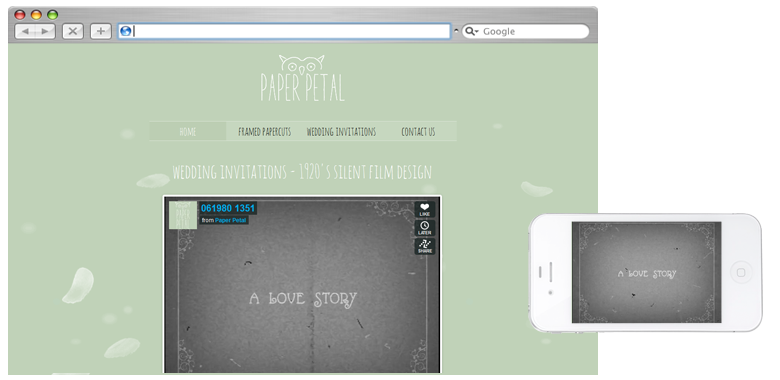Go to the Wedding Invitations page
Screen dimensions: 780x380
point(341,132)
